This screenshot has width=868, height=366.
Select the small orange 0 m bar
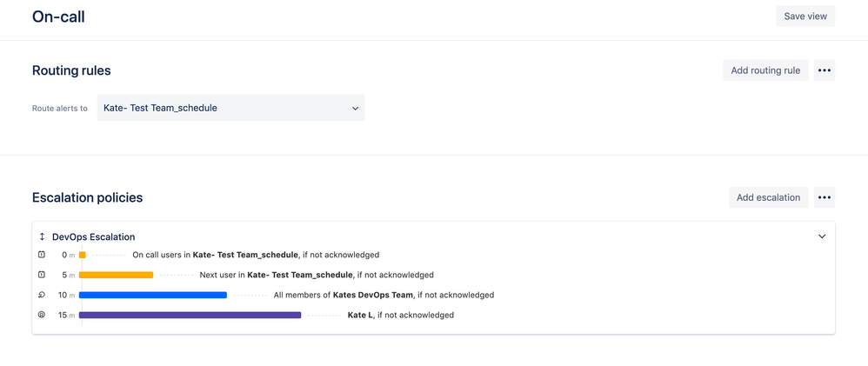click(83, 255)
